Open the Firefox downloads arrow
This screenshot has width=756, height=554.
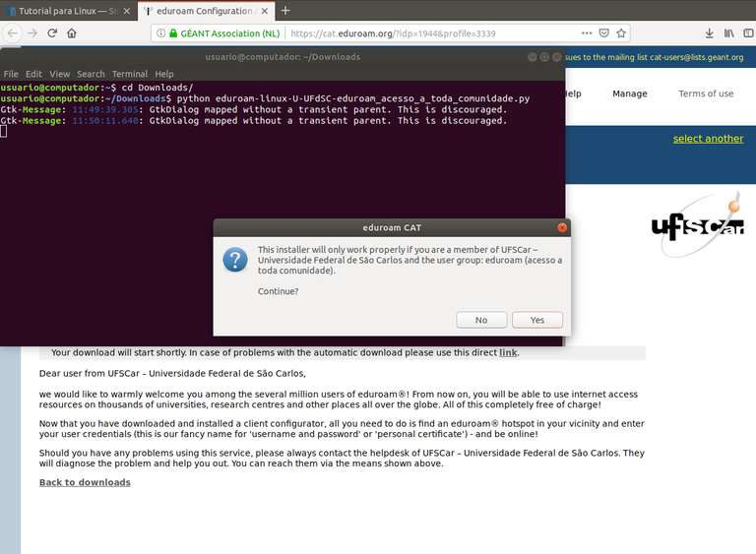coord(709,33)
